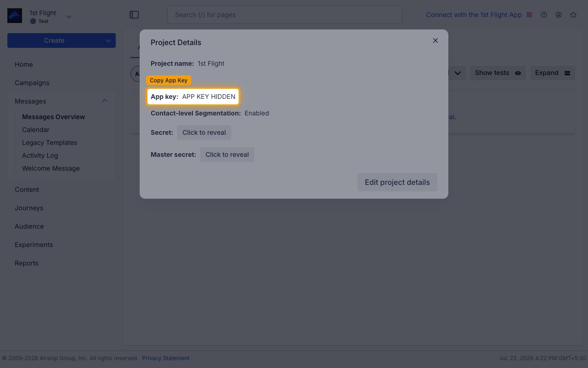Click the Expand rows button
Screen dimensions: 588x368
pos(553,73)
